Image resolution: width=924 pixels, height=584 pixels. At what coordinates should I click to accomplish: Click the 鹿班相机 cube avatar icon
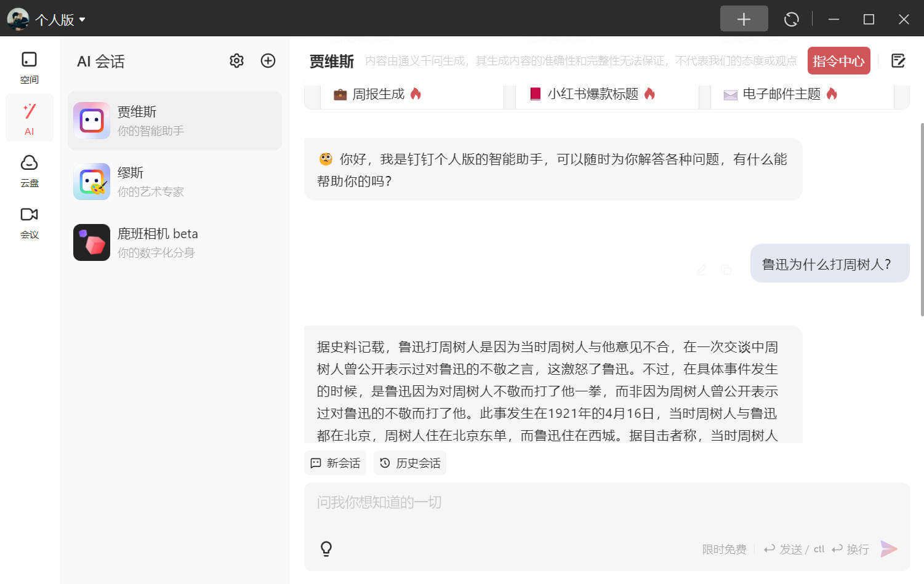(x=92, y=242)
